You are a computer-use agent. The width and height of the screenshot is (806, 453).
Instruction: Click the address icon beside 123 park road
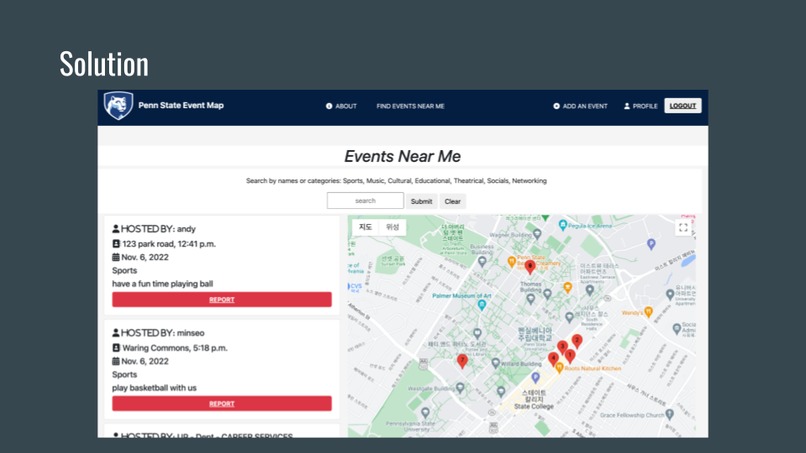[116, 243]
